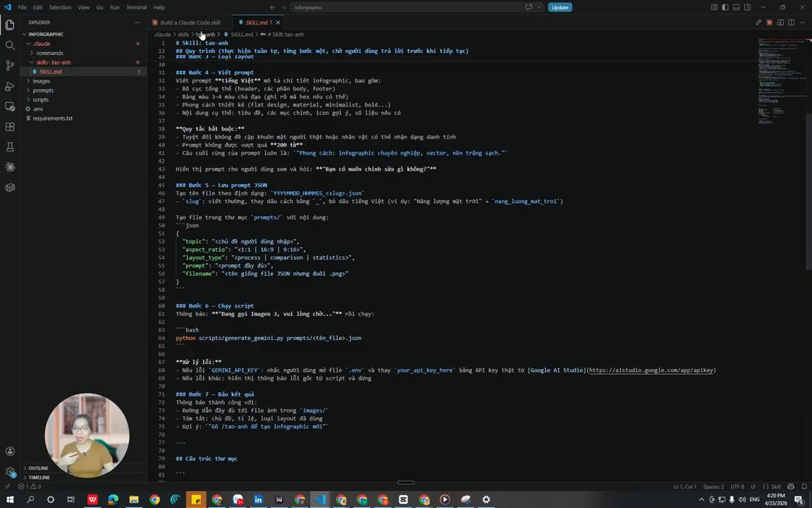Open the Run and Debug view

10,86
